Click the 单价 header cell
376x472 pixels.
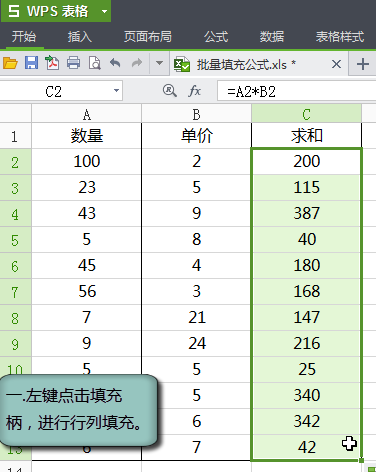(x=197, y=136)
